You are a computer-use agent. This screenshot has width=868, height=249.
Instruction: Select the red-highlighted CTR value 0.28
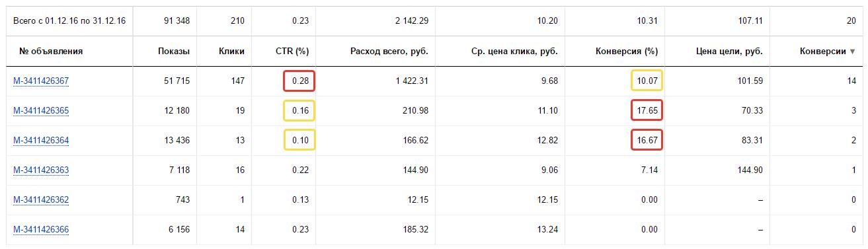[299, 81]
